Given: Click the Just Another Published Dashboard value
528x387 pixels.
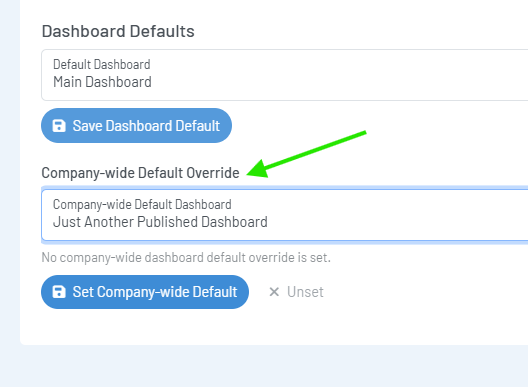Looking at the screenshot, I should (x=160, y=222).
